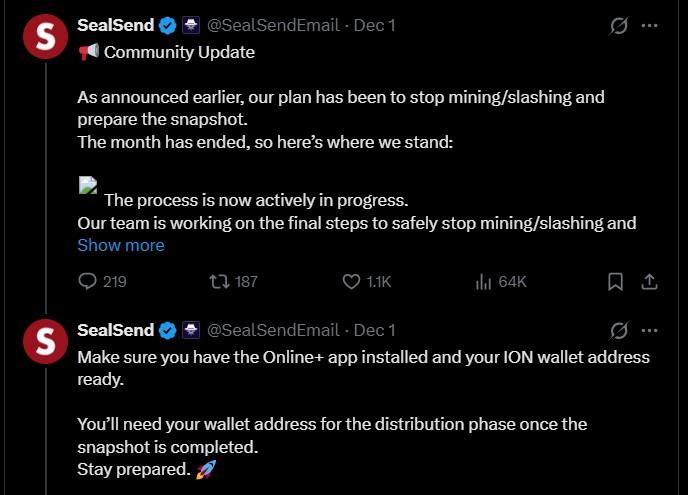Open more options on Online+ app post
The height and width of the screenshot is (495, 688).
click(x=650, y=330)
